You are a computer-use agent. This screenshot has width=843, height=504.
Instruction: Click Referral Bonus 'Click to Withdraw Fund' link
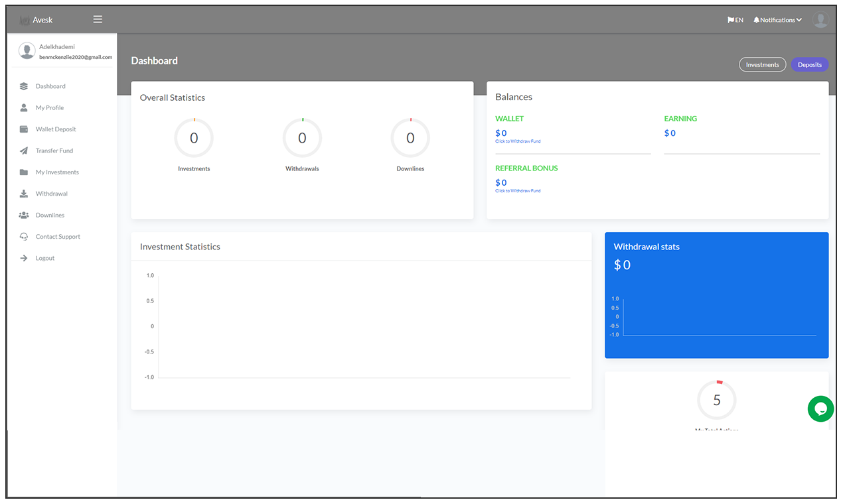click(x=518, y=191)
